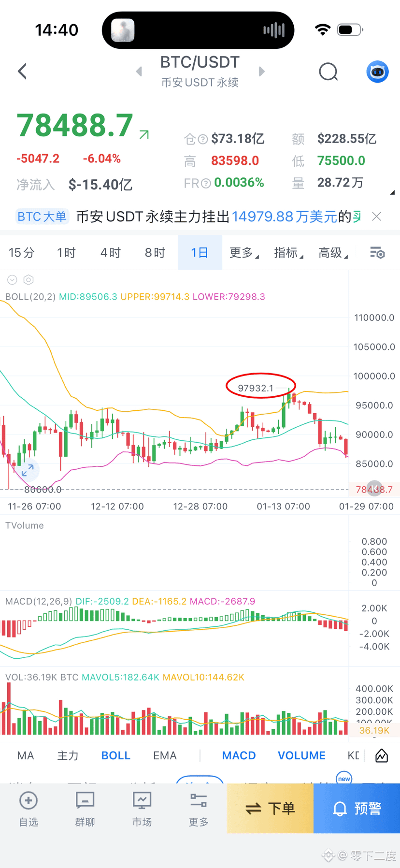Image resolution: width=400 pixels, height=868 pixels.
Task: Expand the 更多 timeframe dropdown
Action: (244, 253)
